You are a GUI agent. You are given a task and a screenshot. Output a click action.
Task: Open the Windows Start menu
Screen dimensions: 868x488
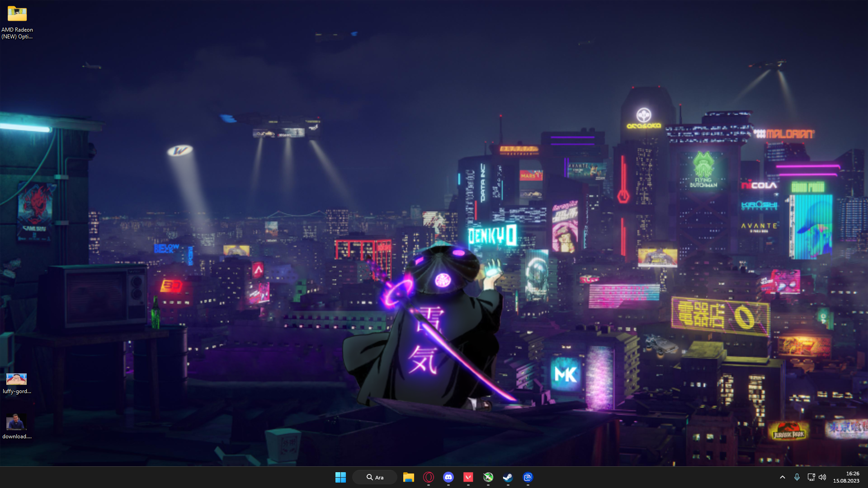click(x=340, y=477)
